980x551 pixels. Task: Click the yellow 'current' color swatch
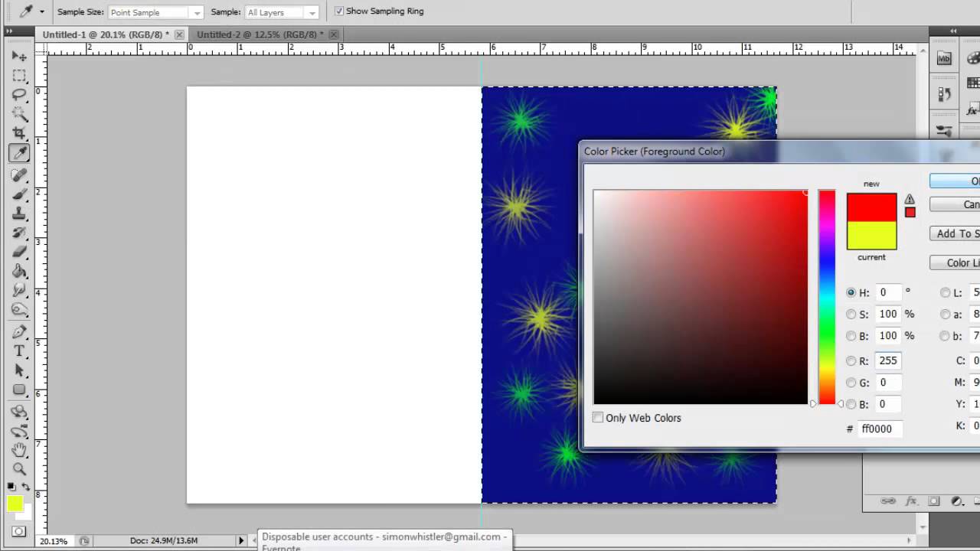click(871, 236)
